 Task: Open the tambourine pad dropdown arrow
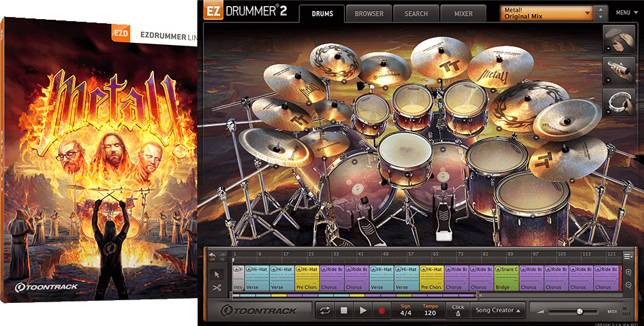click(x=608, y=112)
